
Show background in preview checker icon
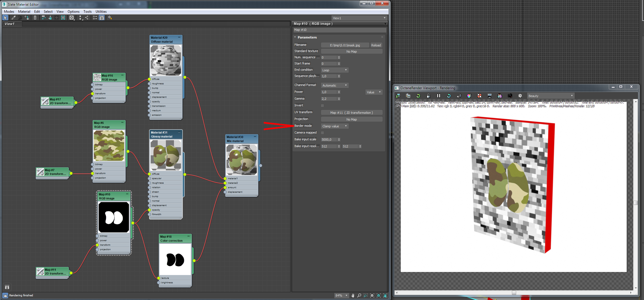tap(63, 18)
